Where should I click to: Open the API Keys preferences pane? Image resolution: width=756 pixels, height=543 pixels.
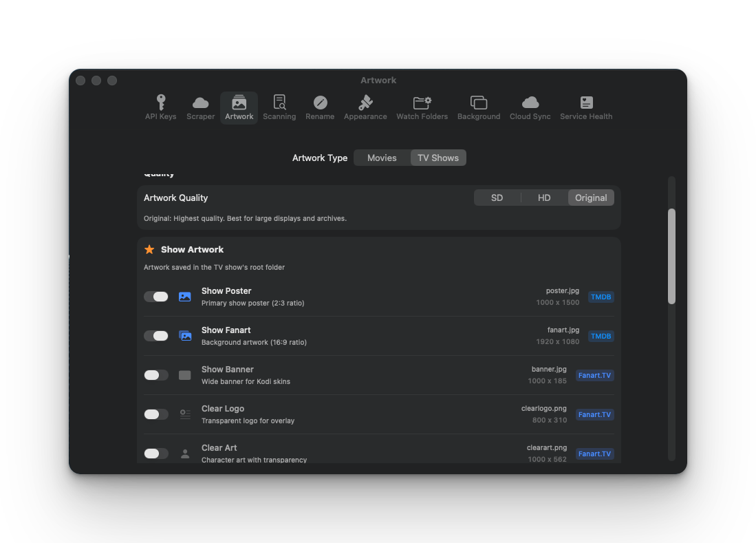pyautogui.click(x=160, y=108)
